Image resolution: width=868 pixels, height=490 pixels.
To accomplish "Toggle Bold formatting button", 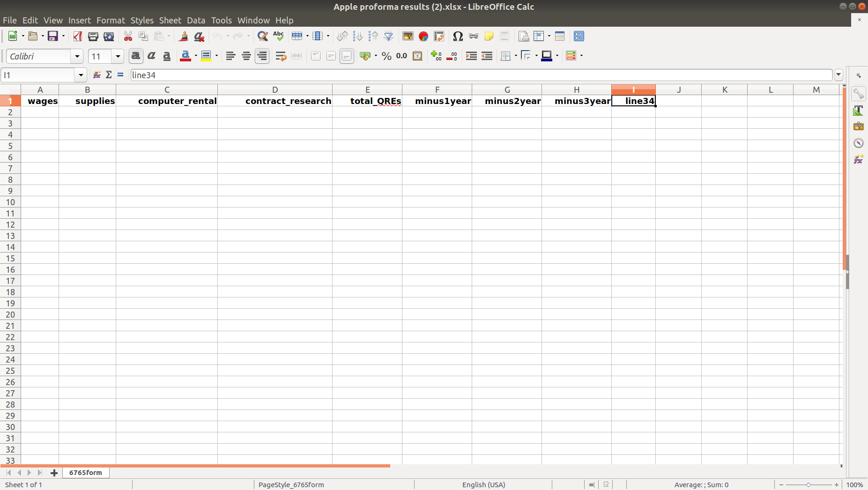I will [136, 56].
